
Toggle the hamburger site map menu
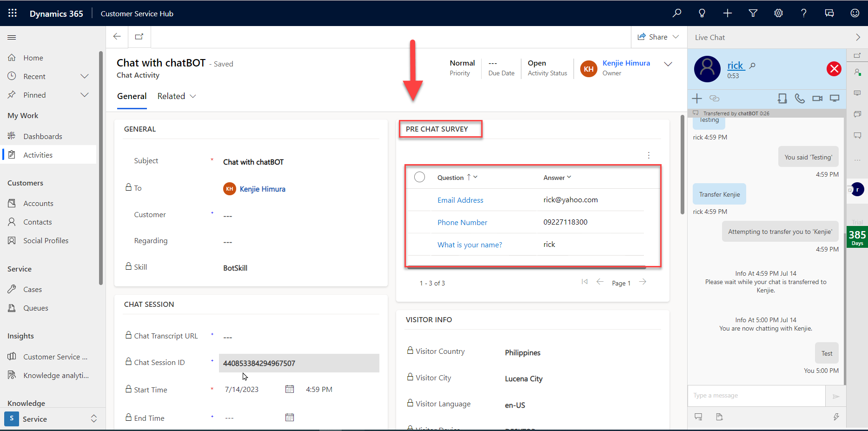[12, 37]
